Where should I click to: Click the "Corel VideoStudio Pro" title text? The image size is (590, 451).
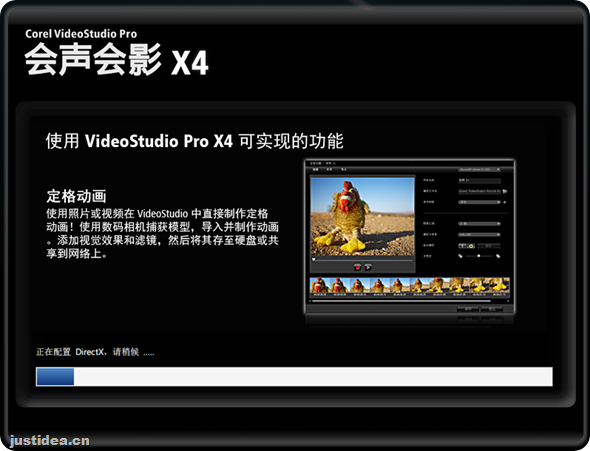point(81,34)
